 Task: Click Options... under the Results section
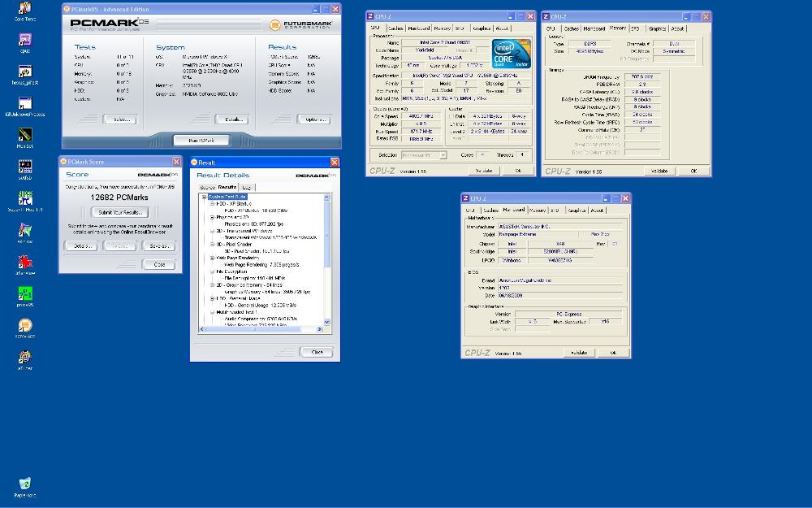tap(313, 119)
